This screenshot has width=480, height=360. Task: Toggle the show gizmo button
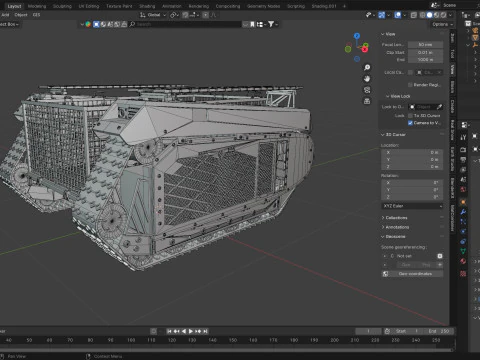coord(382,15)
